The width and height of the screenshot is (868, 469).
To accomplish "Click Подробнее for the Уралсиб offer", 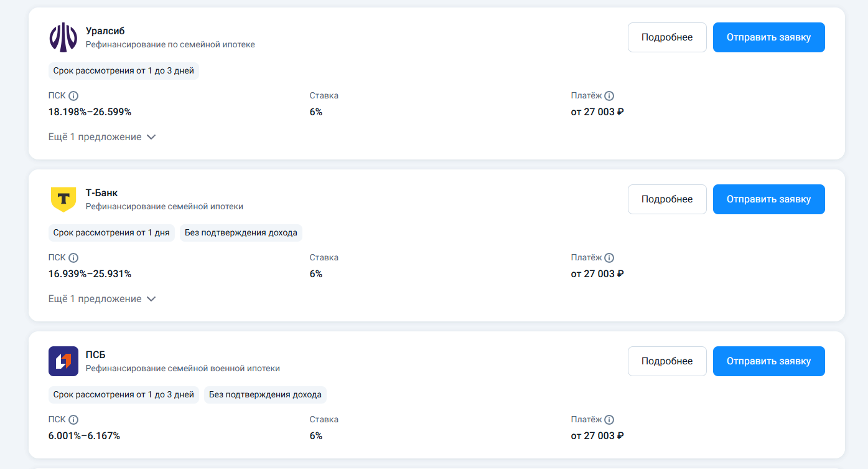I will (667, 37).
